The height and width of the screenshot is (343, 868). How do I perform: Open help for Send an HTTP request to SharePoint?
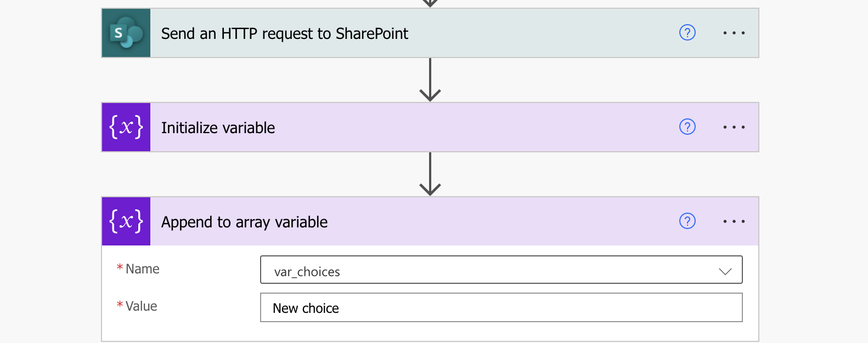click(687, 33)
